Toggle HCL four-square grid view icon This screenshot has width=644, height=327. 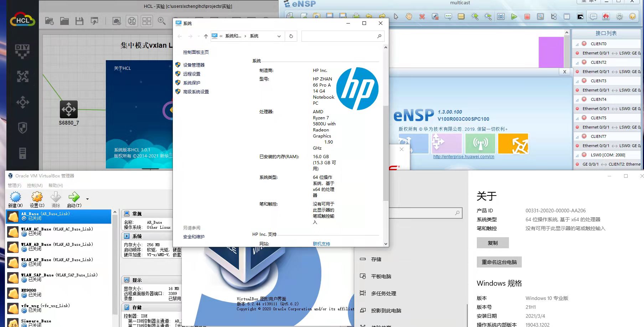click(147, 21)
